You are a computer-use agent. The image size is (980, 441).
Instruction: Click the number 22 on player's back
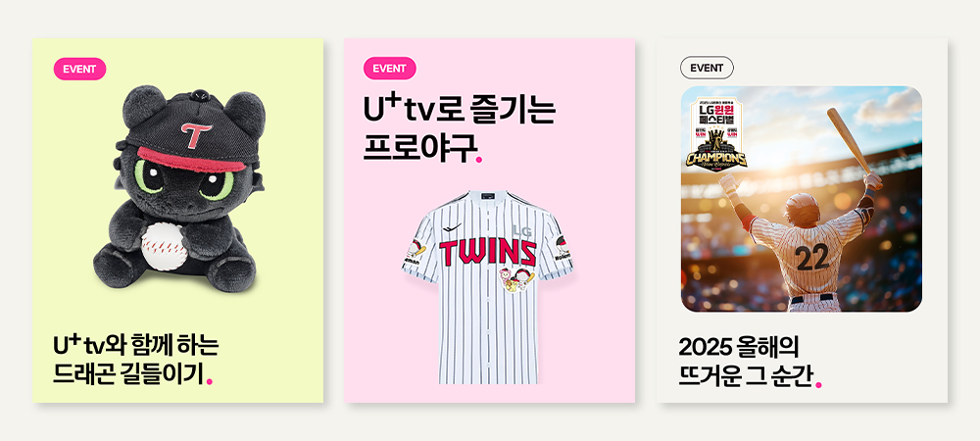point(812,257)
